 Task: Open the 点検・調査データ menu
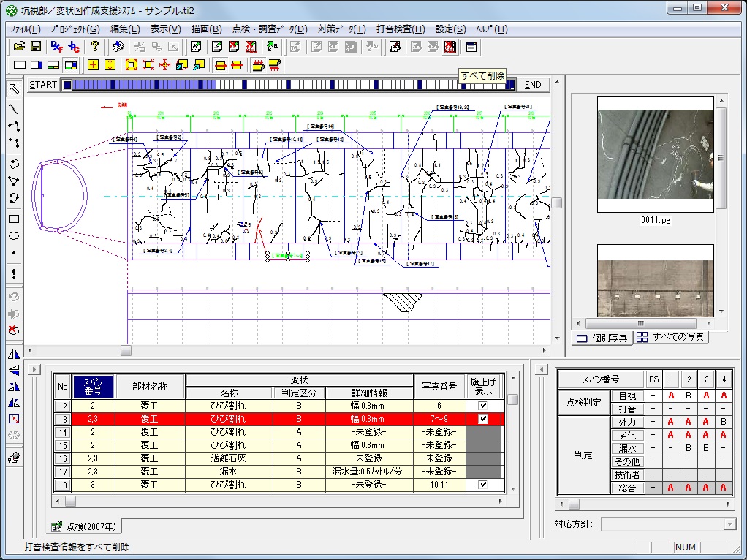pos(270,29)
